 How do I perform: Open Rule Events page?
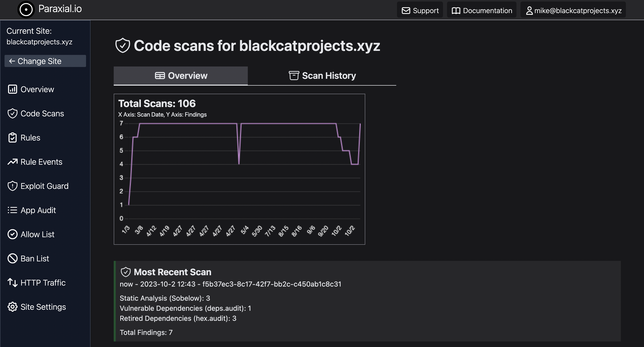pos(35,162)
